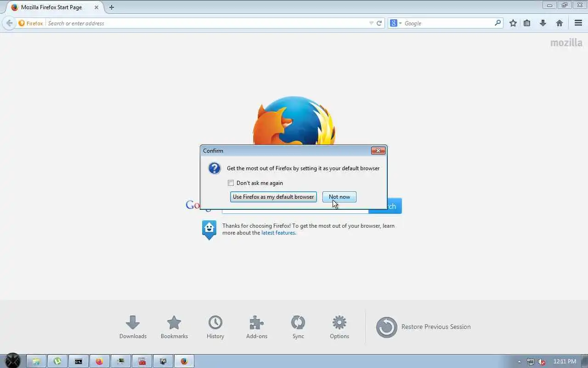588x368 pixels.
Task: Bookmark this page with the star icon
Action: point(513,23)
